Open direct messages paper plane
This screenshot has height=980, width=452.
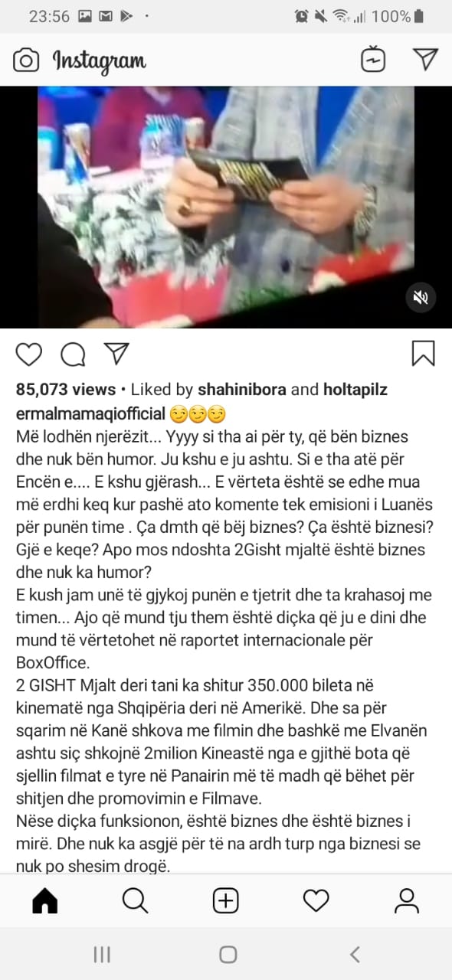pos(425,60)
